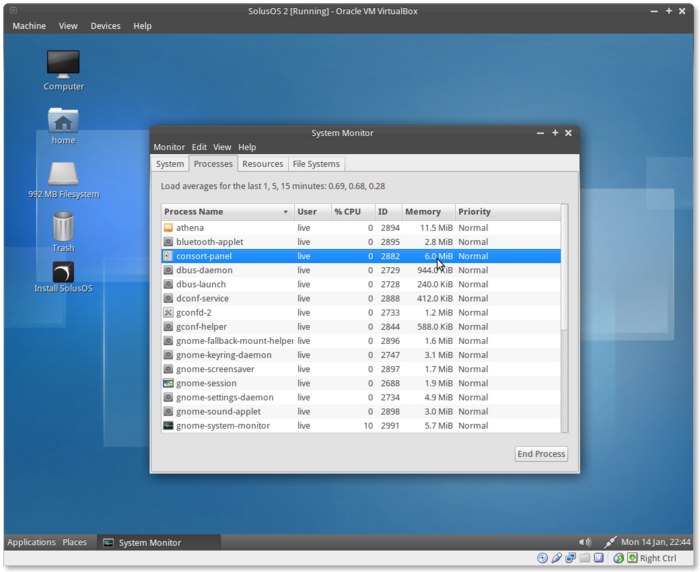The image size is (700, 572).
Task: Click the VirtualBox optical disk status icon
Action: (x=542, y=558)
